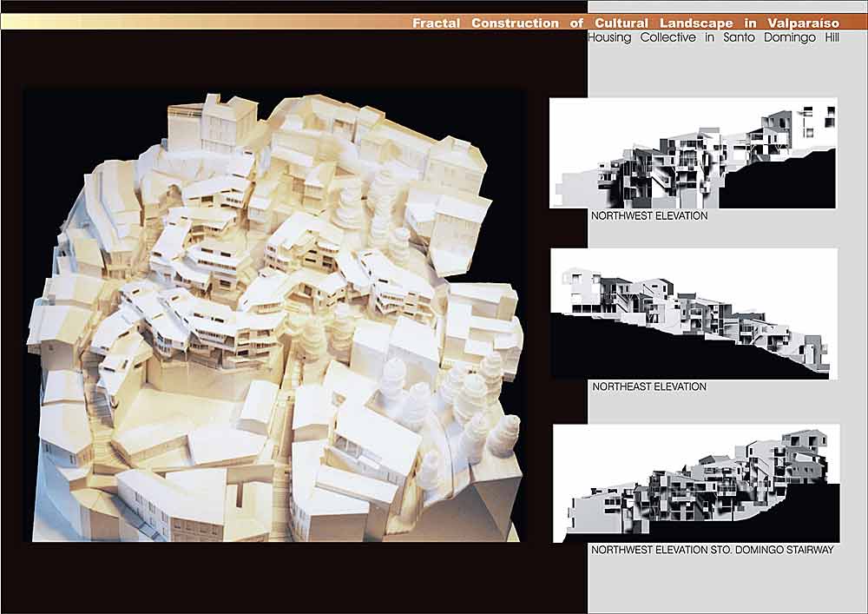Screen dimensions: 868x614
Task: Click the Sto. Domingo Stairway elevation drawing
Action: click(x=696, y=484)
